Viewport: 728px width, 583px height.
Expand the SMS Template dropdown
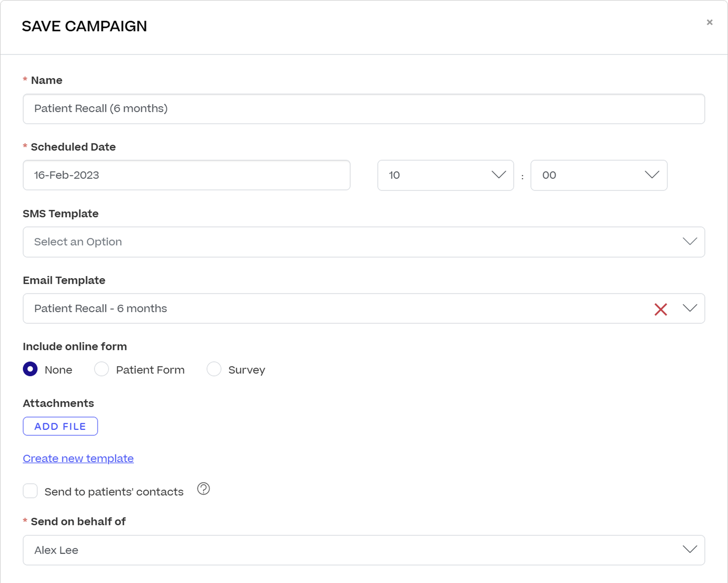coord(364,242)
